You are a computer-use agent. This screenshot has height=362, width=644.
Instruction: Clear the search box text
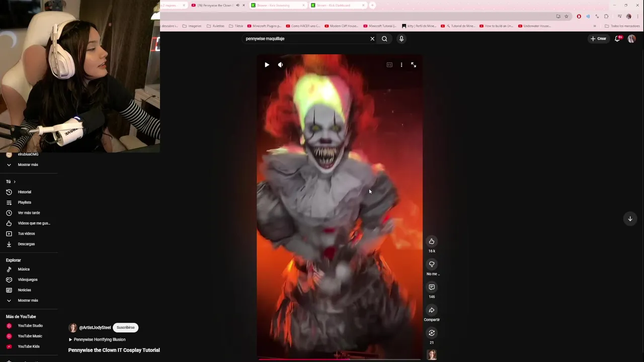point(372,39)
